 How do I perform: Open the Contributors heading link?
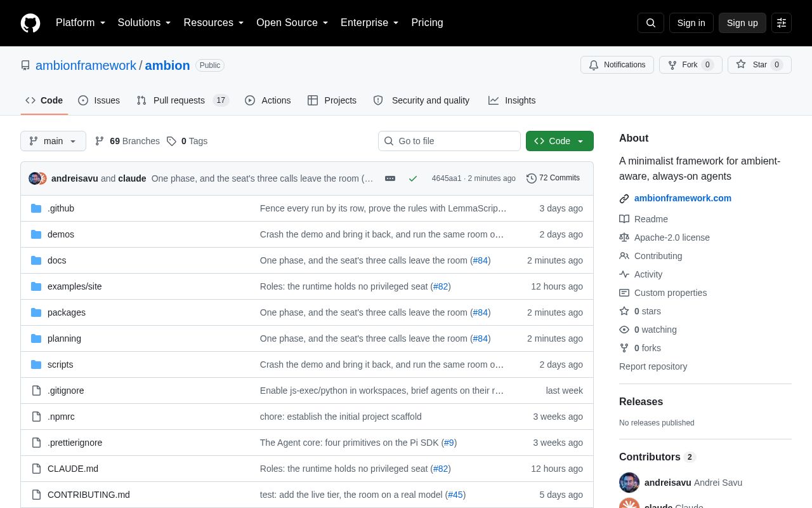[657, 457]
